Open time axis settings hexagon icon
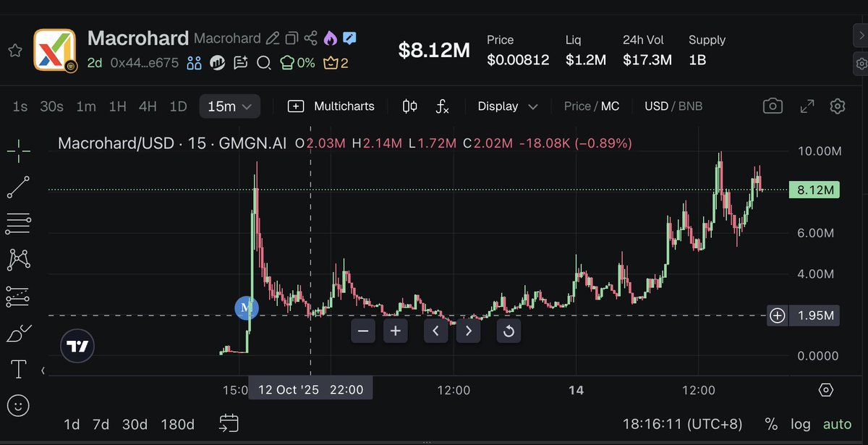 click(x=826, y=390)
